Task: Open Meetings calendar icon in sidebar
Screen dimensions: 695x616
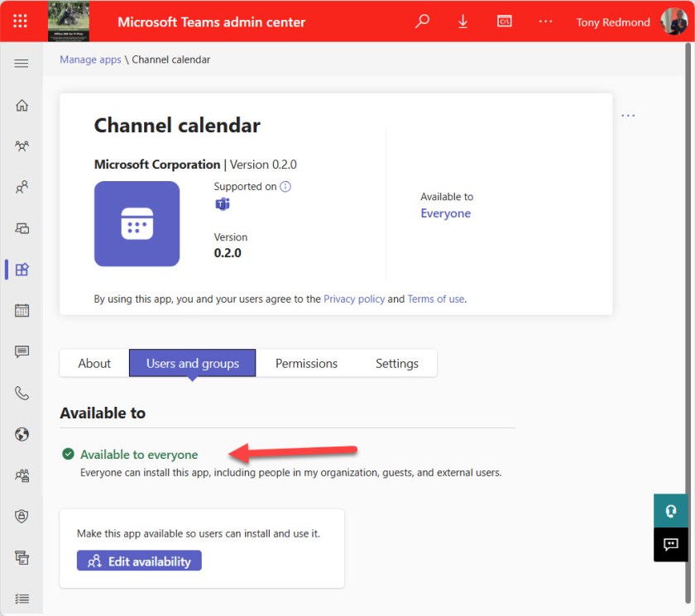Action: [22, 310]
